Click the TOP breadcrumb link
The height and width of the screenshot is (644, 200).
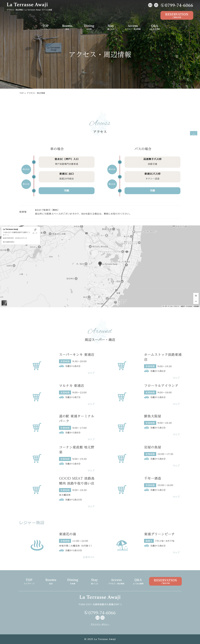click(x=22, y=93)
